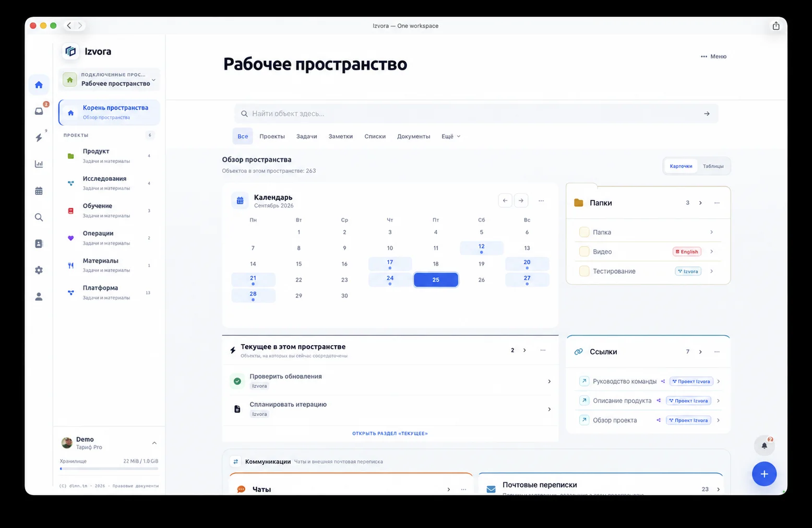
Task: Open the calendar card's three-dots menu
Action: (541, 201)
